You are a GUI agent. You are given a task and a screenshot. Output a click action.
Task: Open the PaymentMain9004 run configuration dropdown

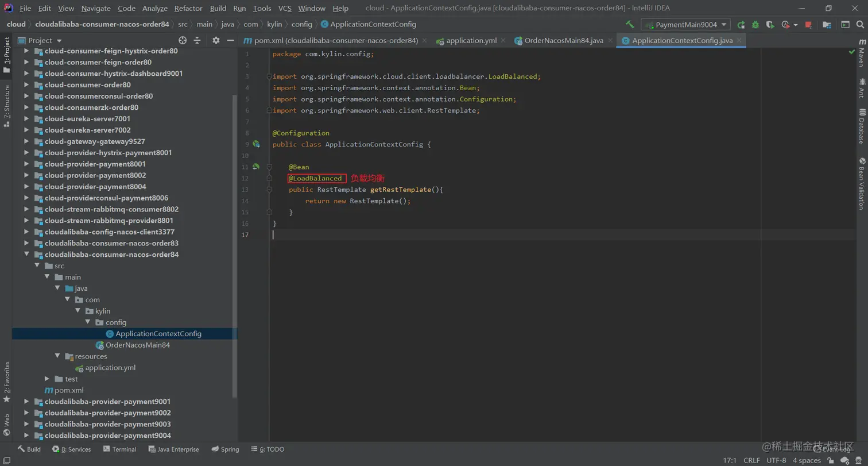coord(686,25)
